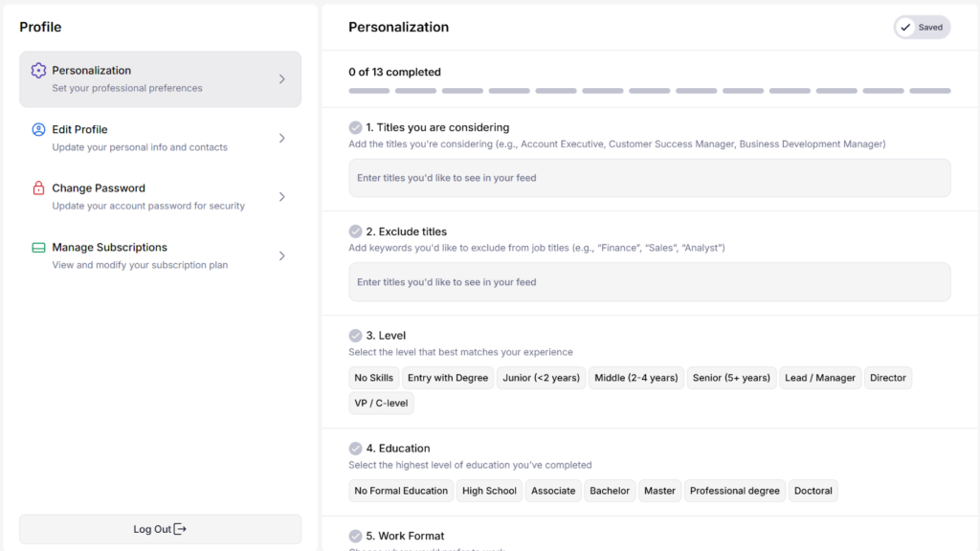Screen dimensions: 980x551
Task: Open Change Password via its chevron arrow
Action: coord(281,197)
